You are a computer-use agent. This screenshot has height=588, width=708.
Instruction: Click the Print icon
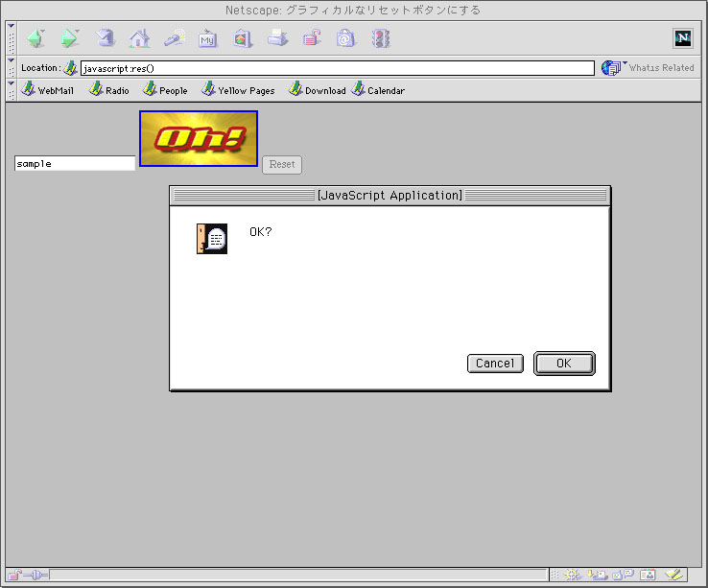277,38
